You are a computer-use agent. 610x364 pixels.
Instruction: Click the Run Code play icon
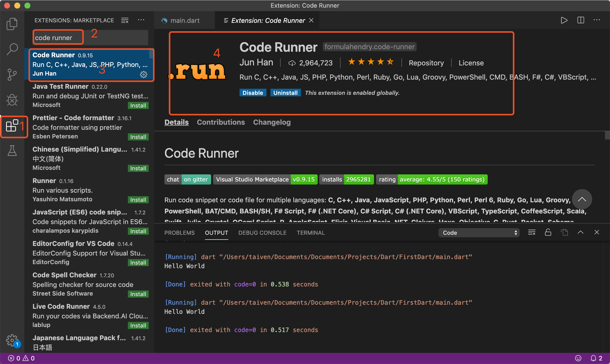(564, 20)
